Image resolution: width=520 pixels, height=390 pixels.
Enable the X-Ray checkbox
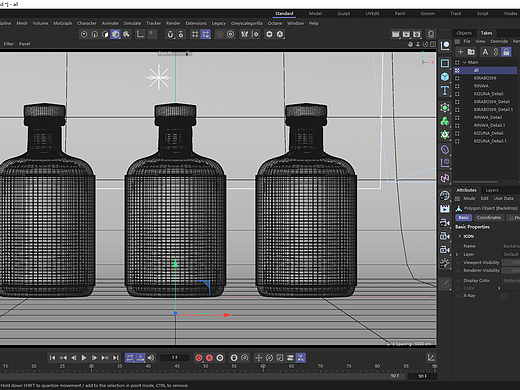coord(503,296)
